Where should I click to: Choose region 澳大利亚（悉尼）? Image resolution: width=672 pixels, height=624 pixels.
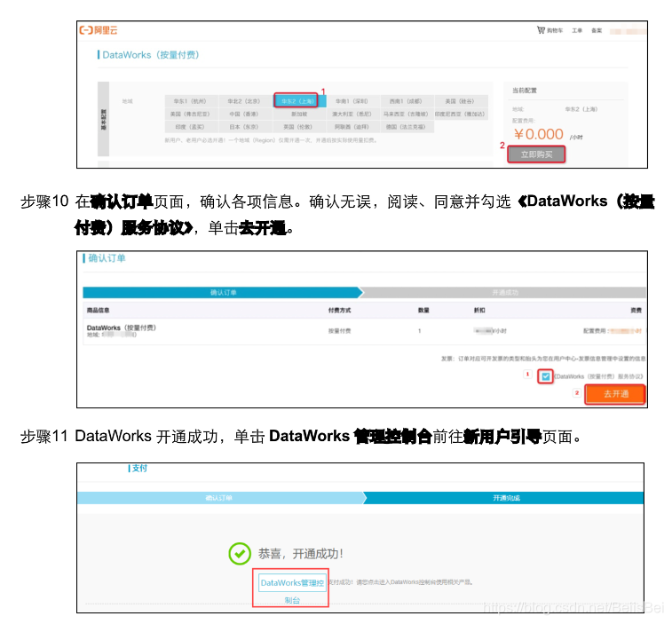(352, 114)
